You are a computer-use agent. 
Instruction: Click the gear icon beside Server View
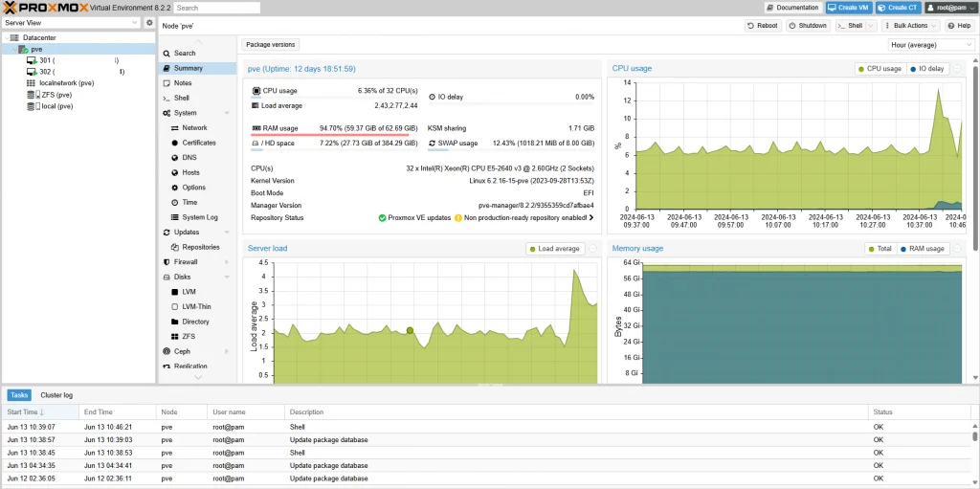click(x=149, y=22)
